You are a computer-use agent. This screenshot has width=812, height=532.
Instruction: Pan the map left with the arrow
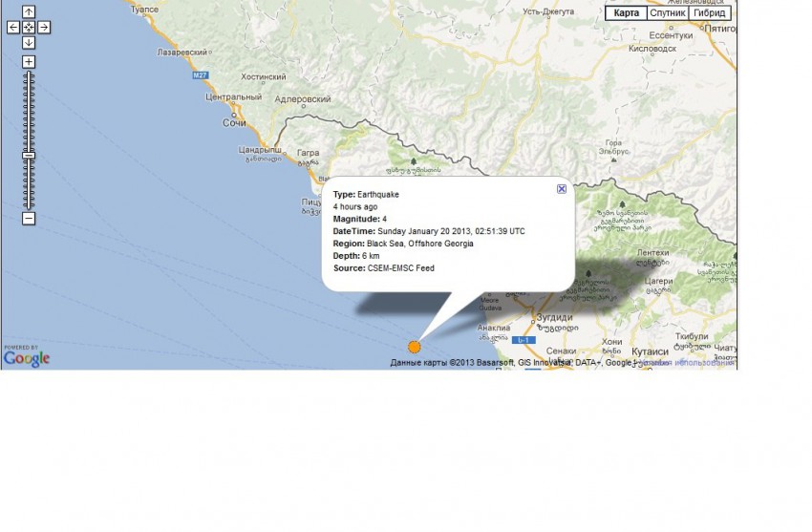(x=13, y=28)
